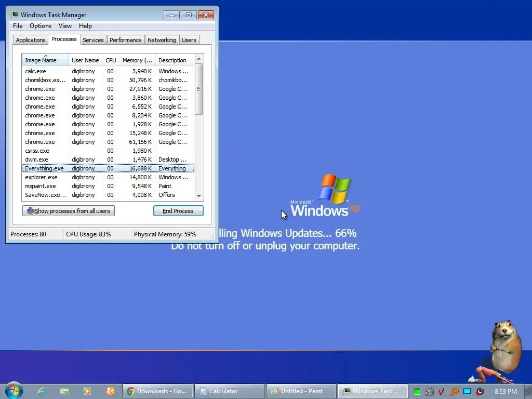
Task: Select the chrome.exe row using 27,916 K
Action: tap(108, 89)
